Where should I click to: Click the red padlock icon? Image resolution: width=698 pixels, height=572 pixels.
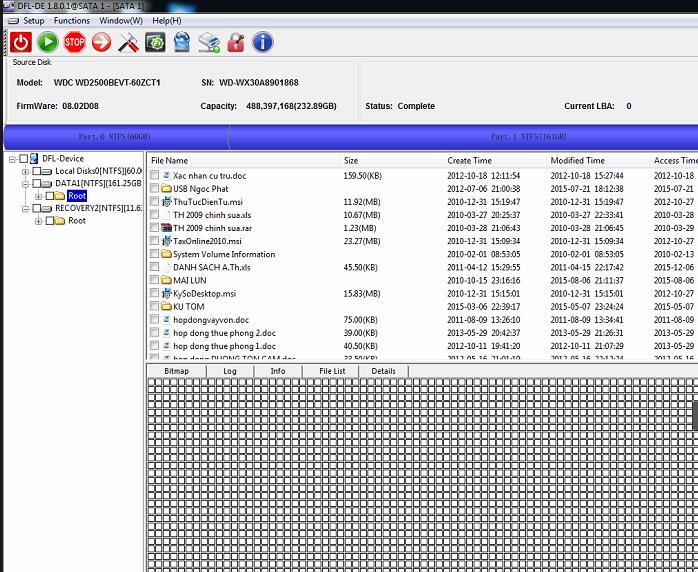click(236, 43)
